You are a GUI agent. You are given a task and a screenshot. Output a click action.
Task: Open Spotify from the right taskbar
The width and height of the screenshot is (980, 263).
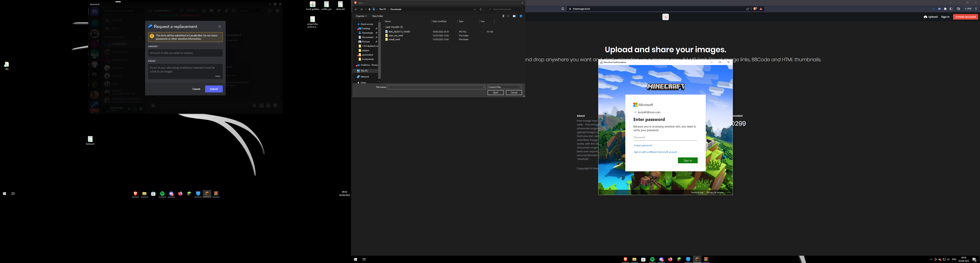(x=652, y=259)
